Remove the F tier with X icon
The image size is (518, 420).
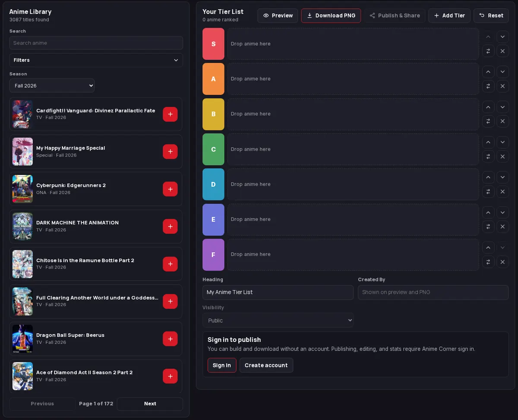pyautogui.click(x=502, y=262)
